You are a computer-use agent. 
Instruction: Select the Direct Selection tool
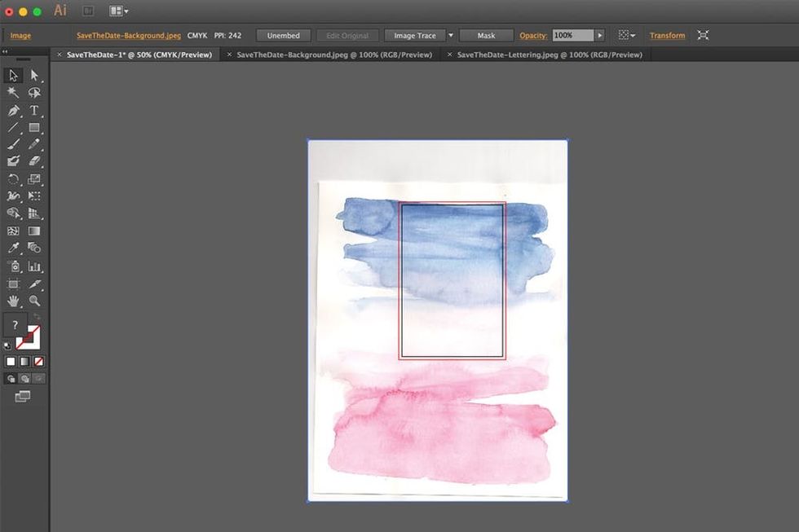[34, 76]
